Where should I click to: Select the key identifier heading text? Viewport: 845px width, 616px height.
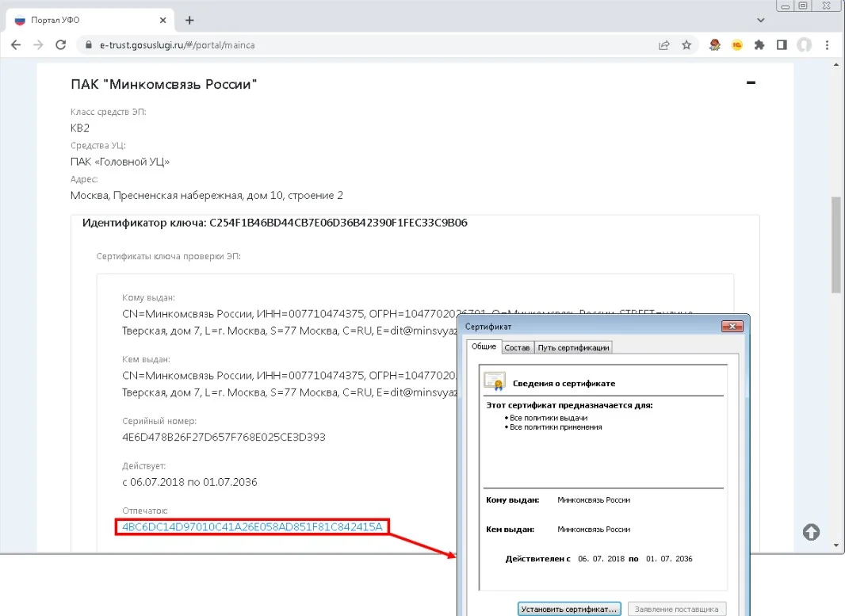pos(275,223)
